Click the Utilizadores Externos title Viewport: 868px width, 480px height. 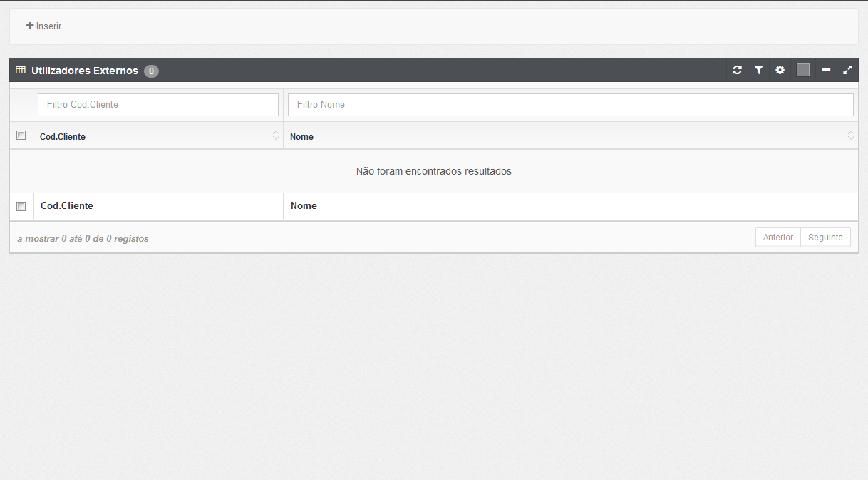tap(85, 71)
